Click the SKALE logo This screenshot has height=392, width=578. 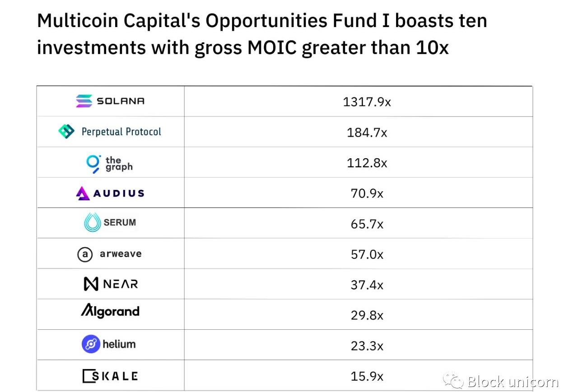pyautogui.click(x=110, y=376)
